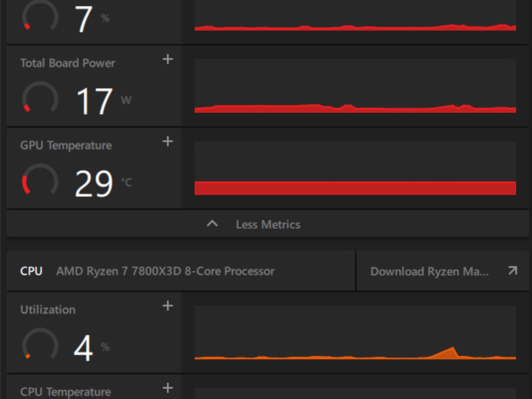This screenshot has height=399, width=532.
Task: Click the Total Board Power history graph
Action: tap(355, 86)
